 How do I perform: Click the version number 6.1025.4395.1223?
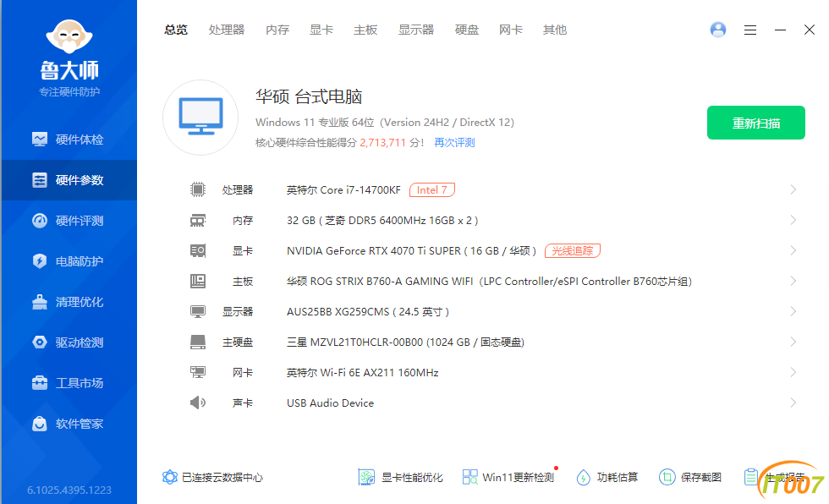(x=69, y=490)
